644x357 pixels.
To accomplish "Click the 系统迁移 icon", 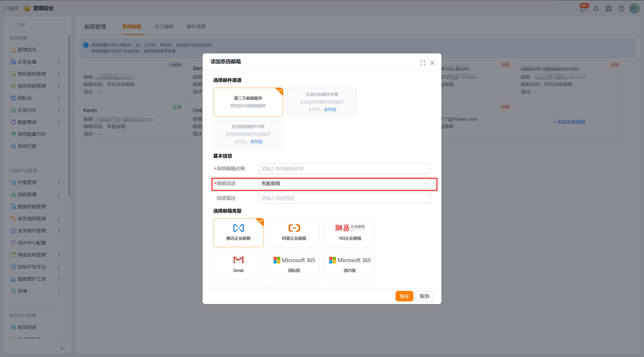I will click(x=13, y=146).
